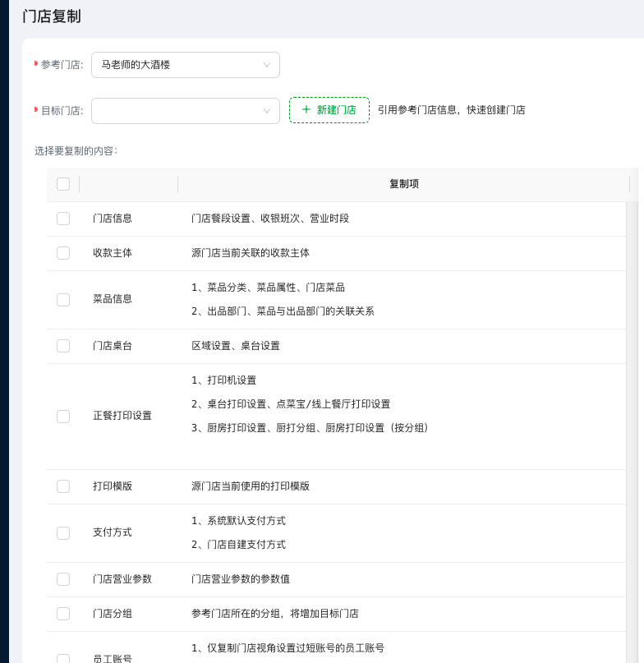This screenshot has width=644, height=663.
Task: Check the 菜品信息 checkbox
Action: (x=63, y=300)
